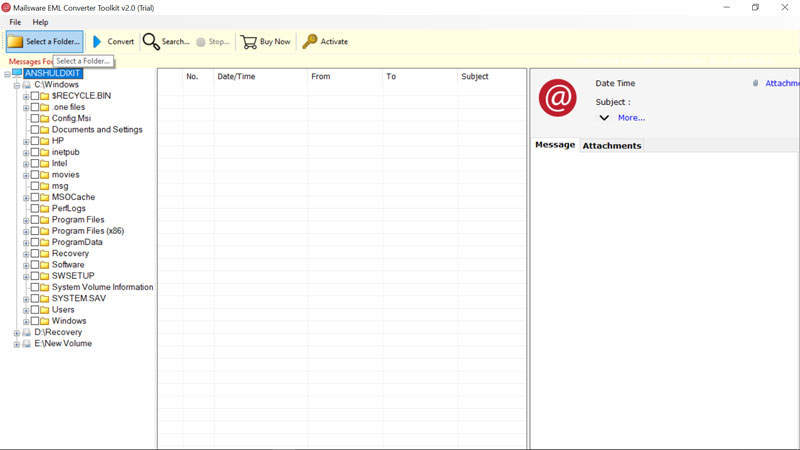Expand the E:\New Volume drive node

tap(16, 344)
